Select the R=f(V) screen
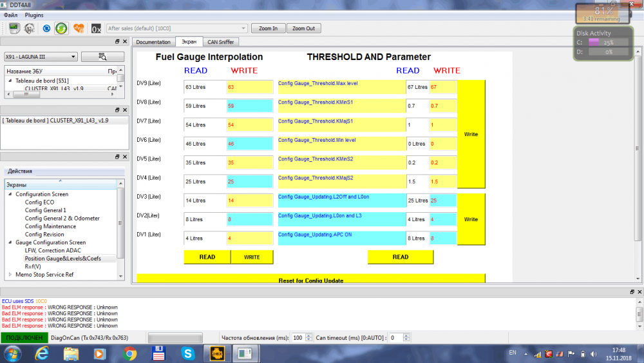The height and width of the screenshot is (363, 644). pos(33,266)
